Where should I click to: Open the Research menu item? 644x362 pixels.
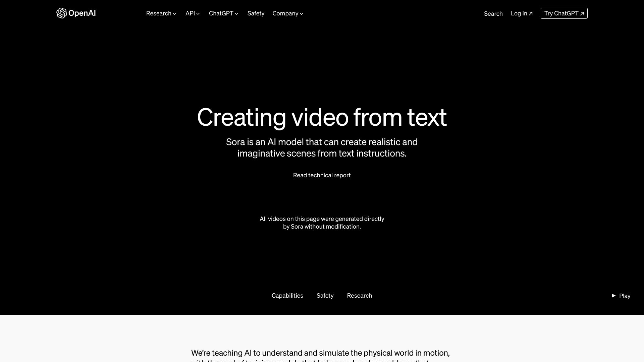click(x=161, y=13)
